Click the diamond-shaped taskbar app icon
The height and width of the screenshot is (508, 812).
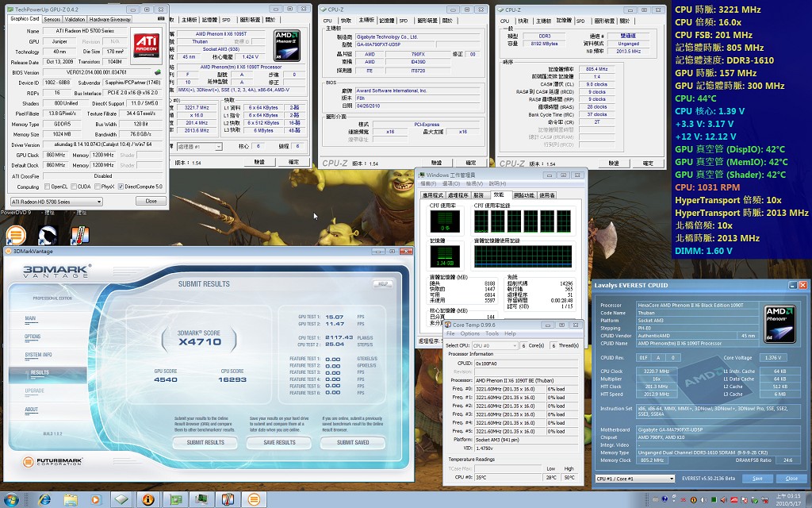click(121, 500)
